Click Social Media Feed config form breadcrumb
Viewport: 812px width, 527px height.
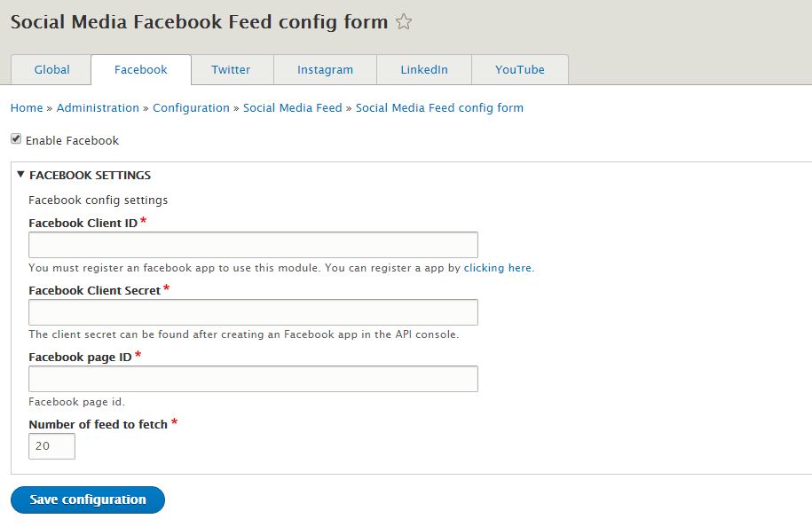point(439,107)
